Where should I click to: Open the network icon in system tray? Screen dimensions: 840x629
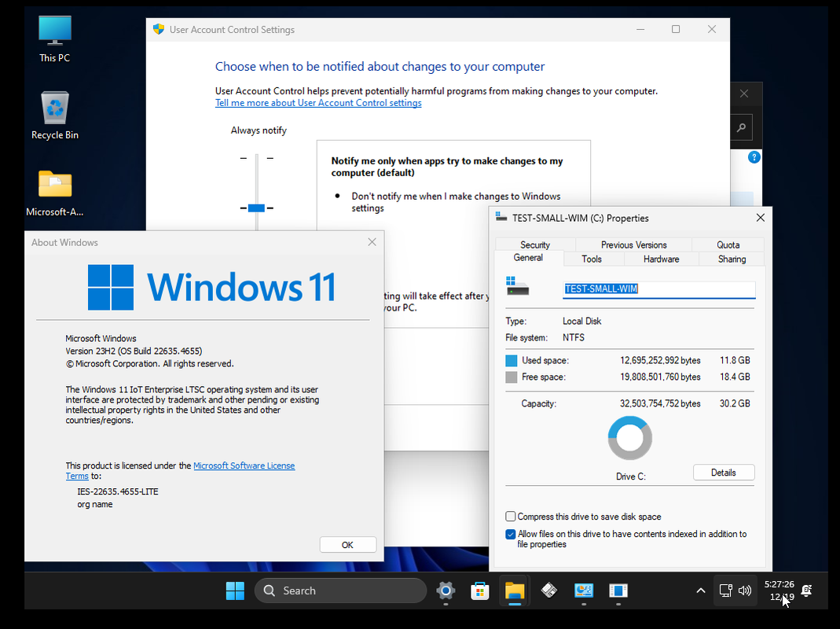[725, 590]
